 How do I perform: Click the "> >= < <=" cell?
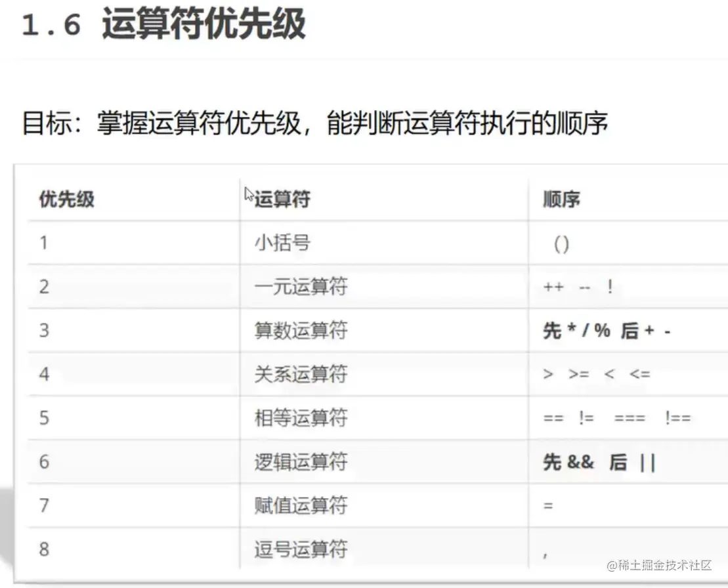[x=597, y=373]
